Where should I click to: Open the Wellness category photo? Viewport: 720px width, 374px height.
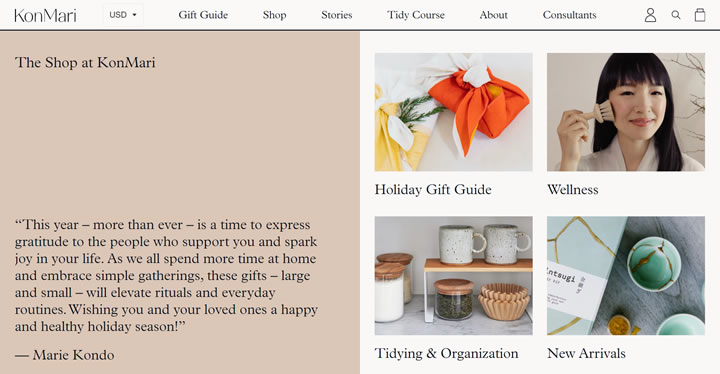626,112
